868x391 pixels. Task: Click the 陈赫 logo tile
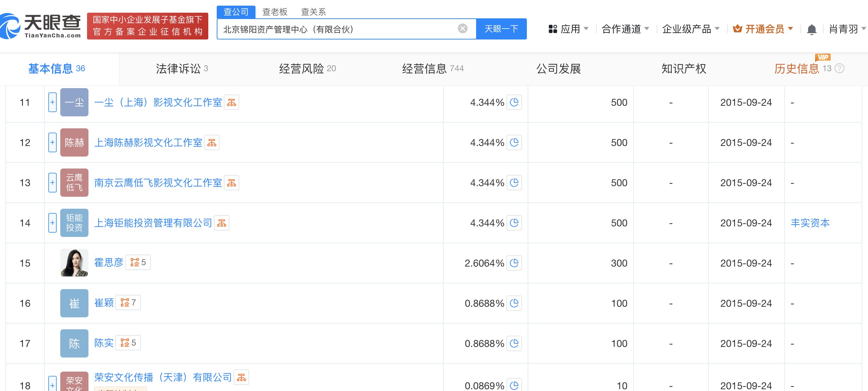point(74,142)
